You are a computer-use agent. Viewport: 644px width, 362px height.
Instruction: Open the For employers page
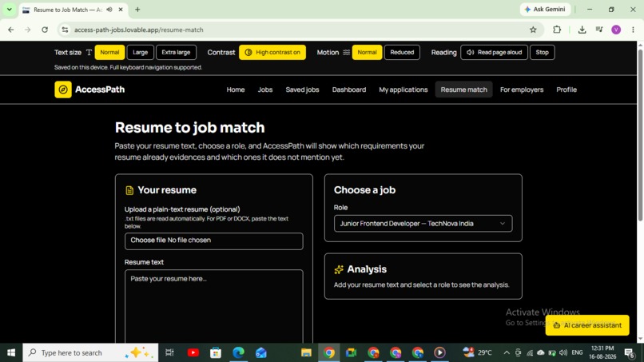(522, 90)
